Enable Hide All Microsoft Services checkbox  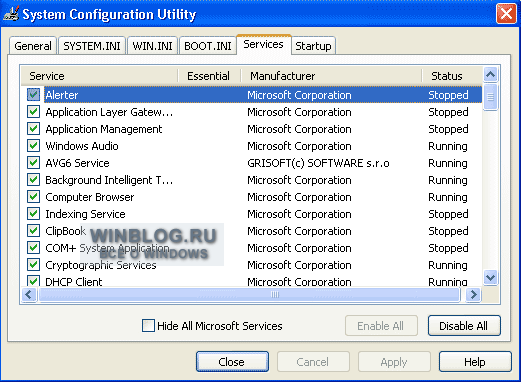(x=148, y=326)
